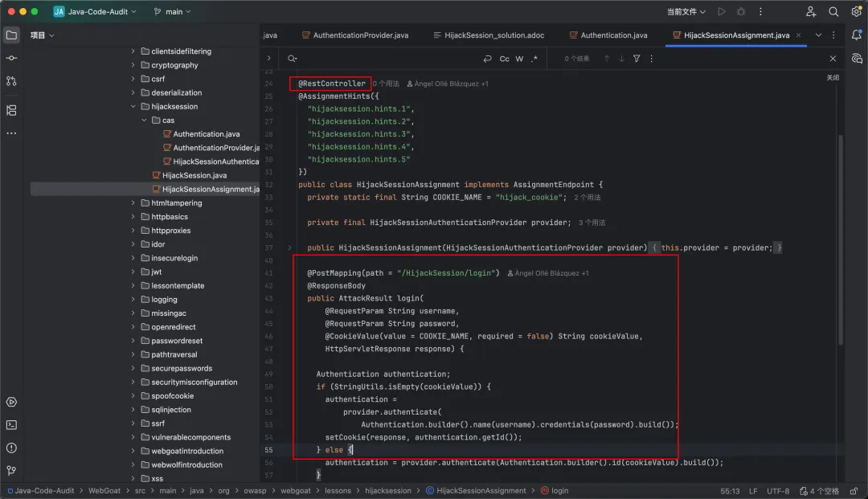
Task: Open the Commit tool window icon
Action: (11, 58)
